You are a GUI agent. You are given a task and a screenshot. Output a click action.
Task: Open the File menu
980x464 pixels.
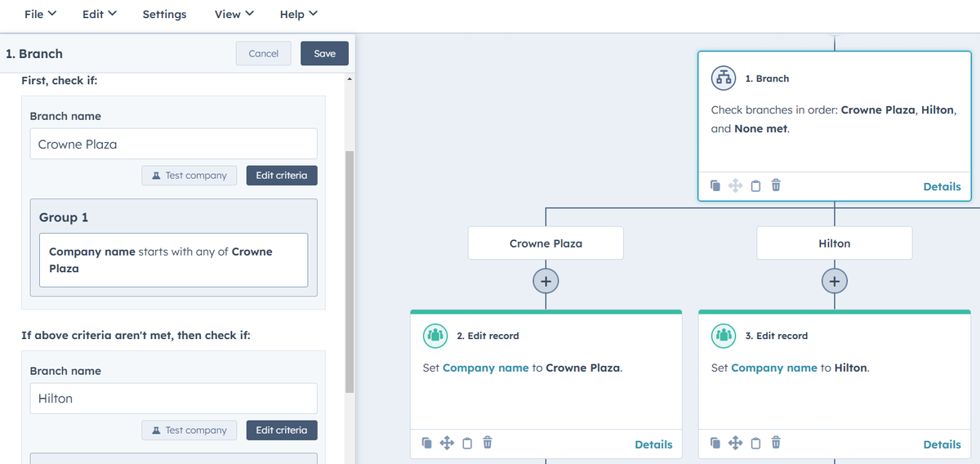click(x=41, y=14)
